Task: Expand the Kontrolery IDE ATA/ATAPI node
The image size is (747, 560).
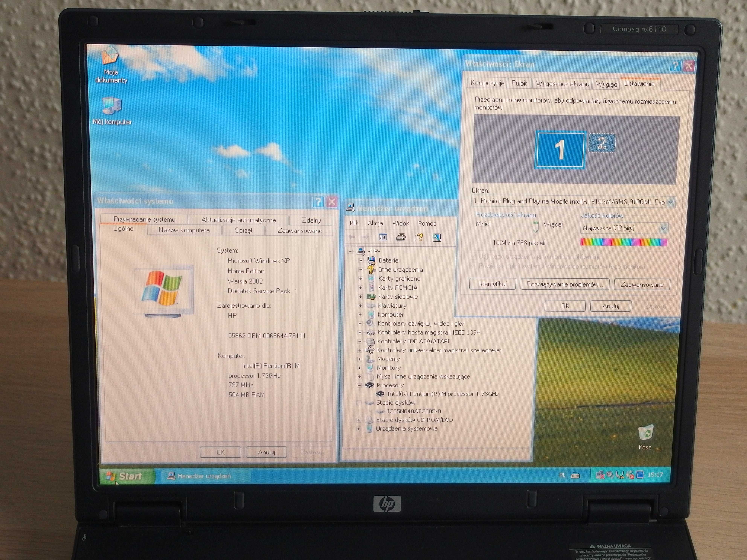Action: [360, 341]
